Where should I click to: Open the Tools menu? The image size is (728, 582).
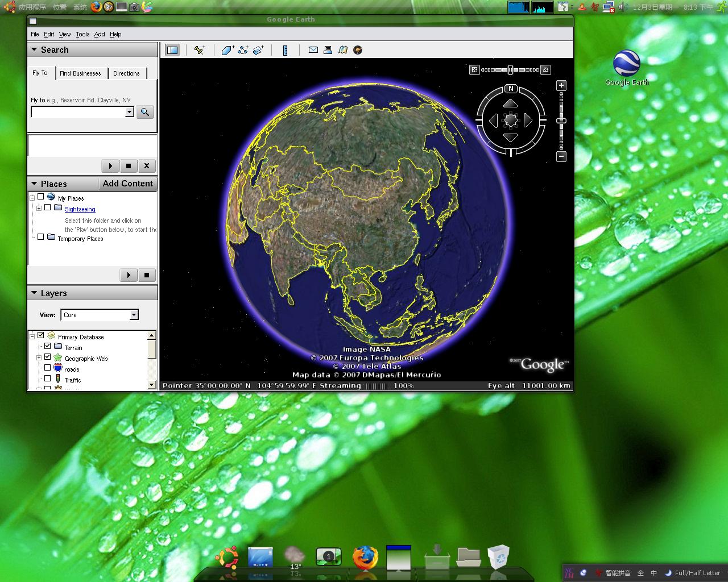[82, 34]
